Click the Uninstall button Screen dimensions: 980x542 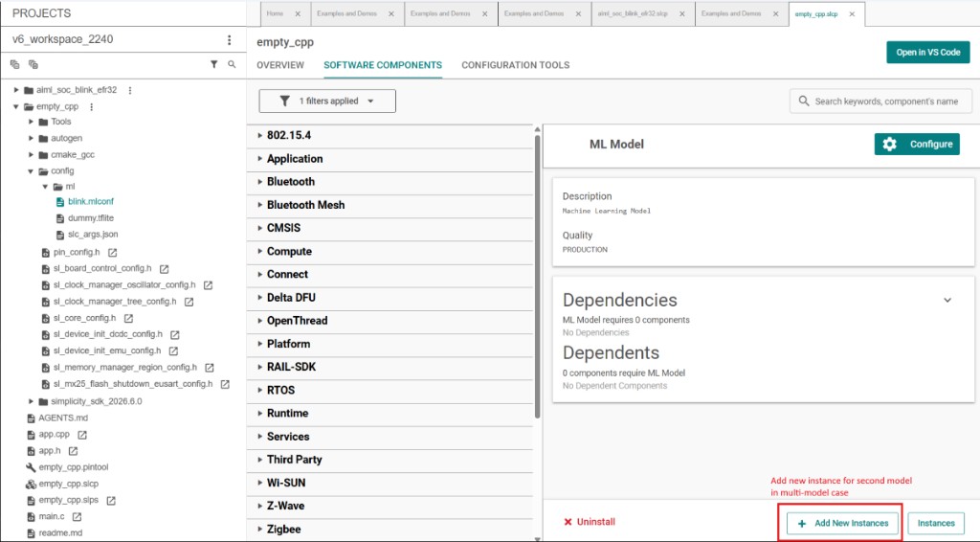tap(590, 522)
